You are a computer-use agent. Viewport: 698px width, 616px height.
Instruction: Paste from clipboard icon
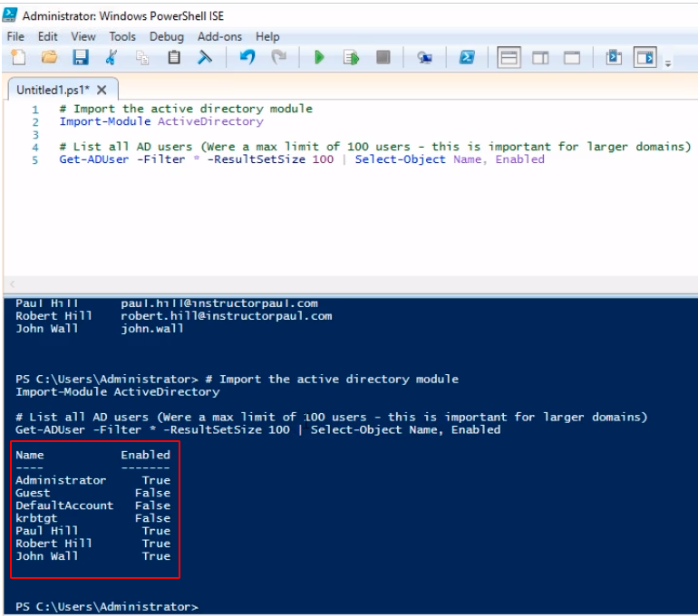(174, 57)
